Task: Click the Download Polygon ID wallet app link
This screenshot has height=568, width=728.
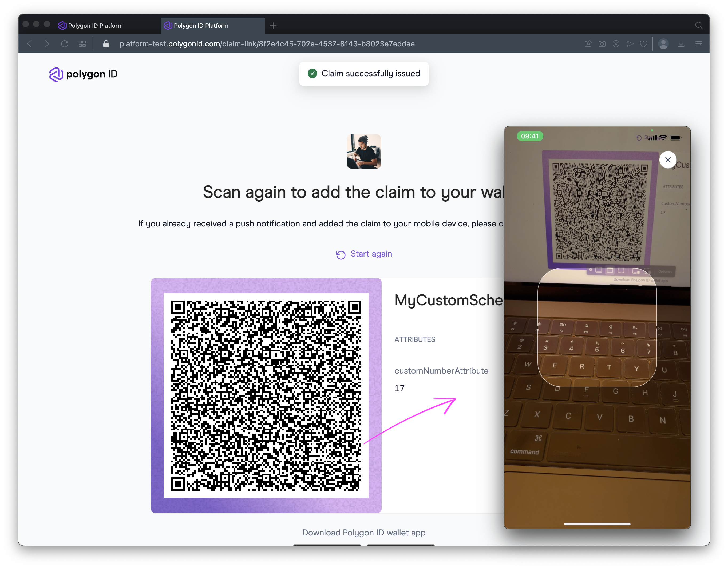Action: [364, 532]
